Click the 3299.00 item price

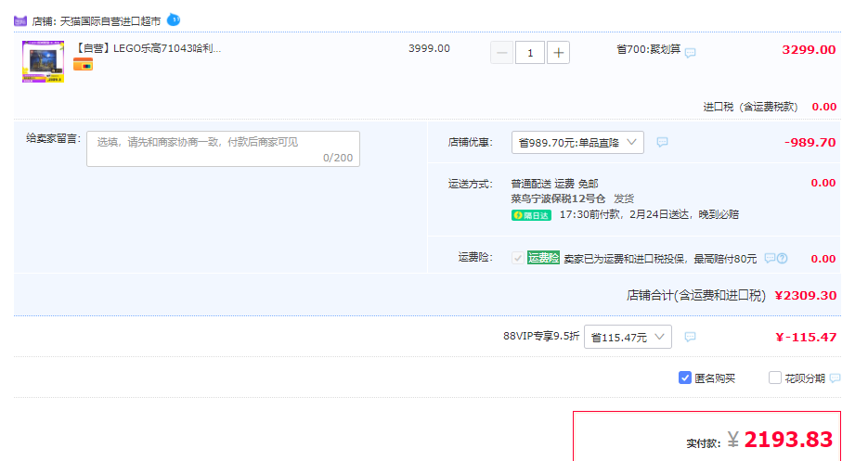[x=809, y=50]
